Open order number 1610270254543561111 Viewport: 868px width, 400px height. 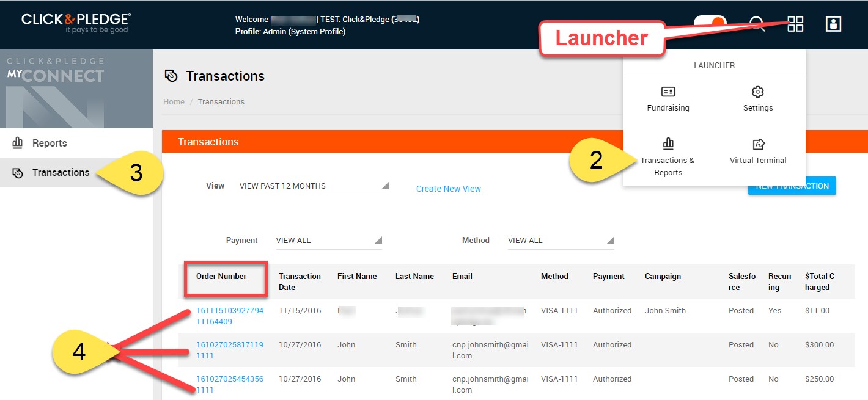click(x=230, y=385)
